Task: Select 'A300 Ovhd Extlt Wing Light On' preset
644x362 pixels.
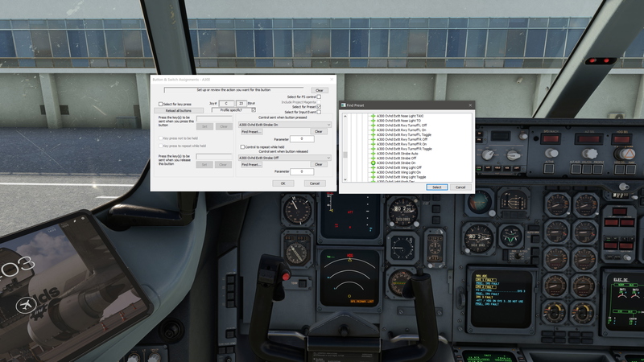Action: tap(398, 172)
